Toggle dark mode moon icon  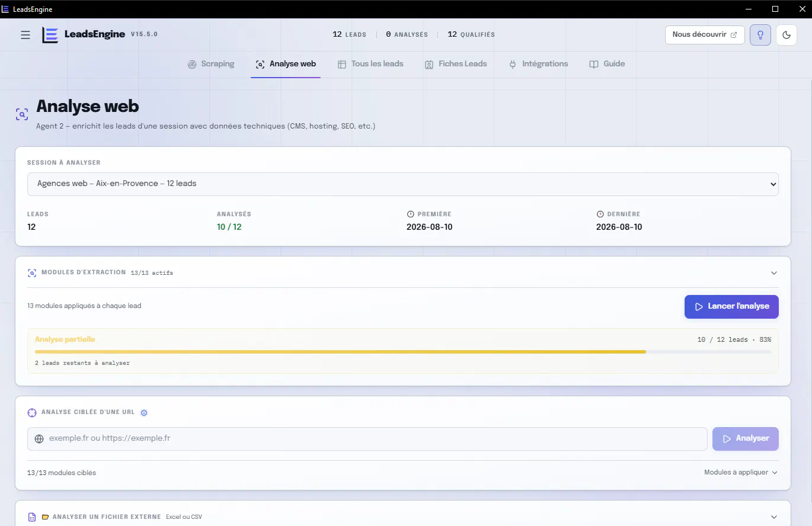[x=787, y=35]
